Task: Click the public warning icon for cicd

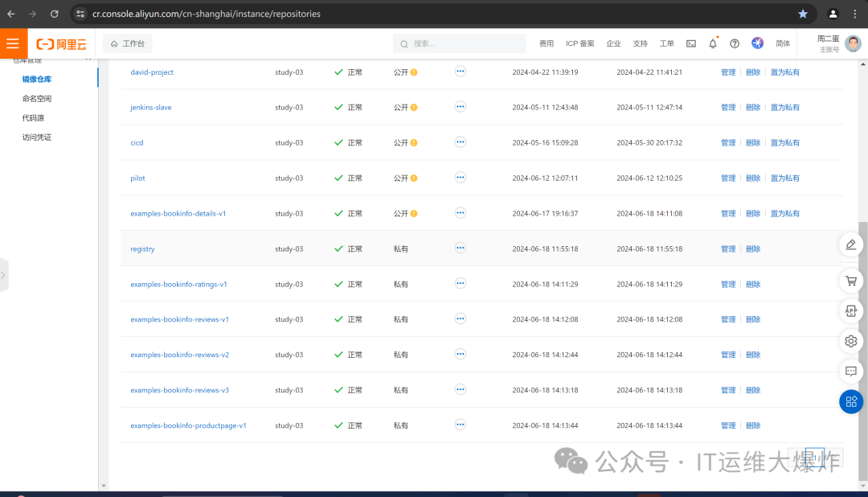Action: pos(414,143)
